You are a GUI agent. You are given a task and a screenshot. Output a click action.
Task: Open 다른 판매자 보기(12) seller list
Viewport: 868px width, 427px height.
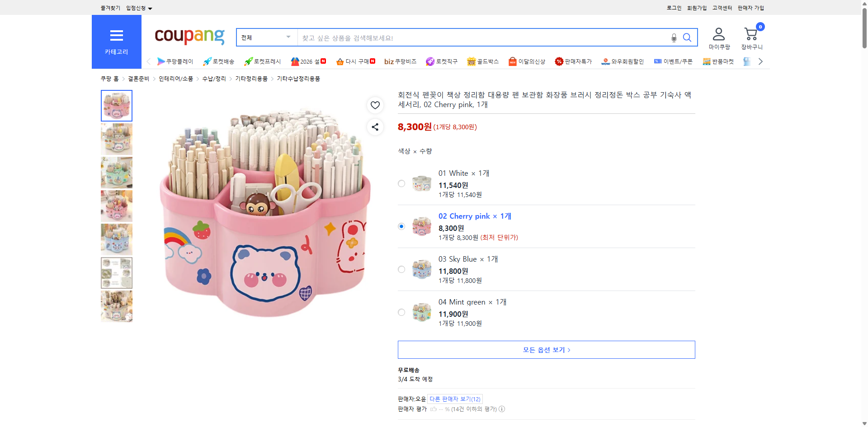pos(455,399)
